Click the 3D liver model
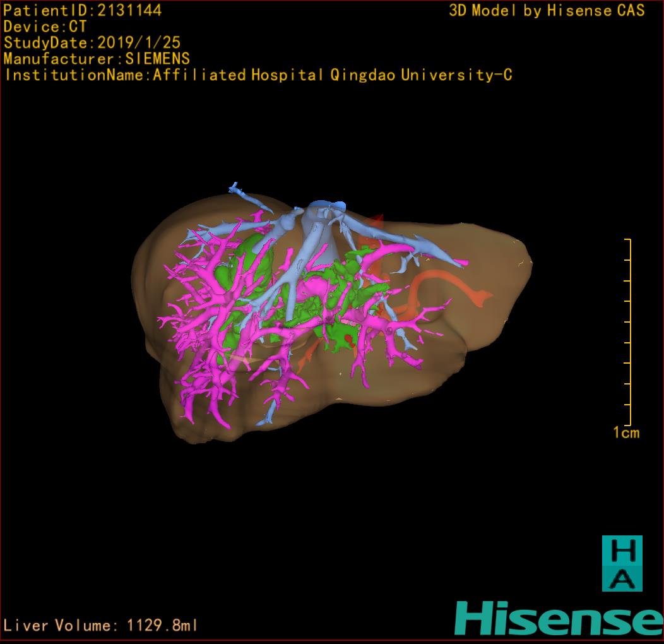 (331, 313)
